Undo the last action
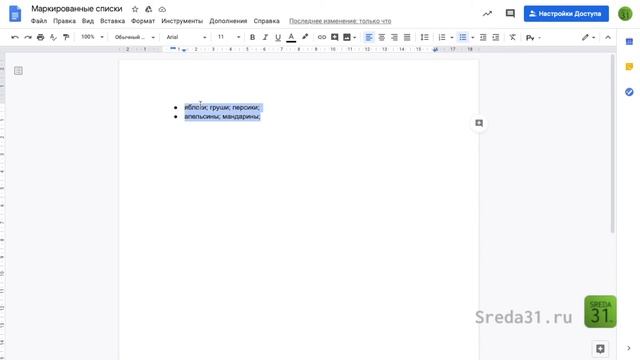The width and height of the screenshot is (640, 360). pyautogui.click(x=15, y=37)
